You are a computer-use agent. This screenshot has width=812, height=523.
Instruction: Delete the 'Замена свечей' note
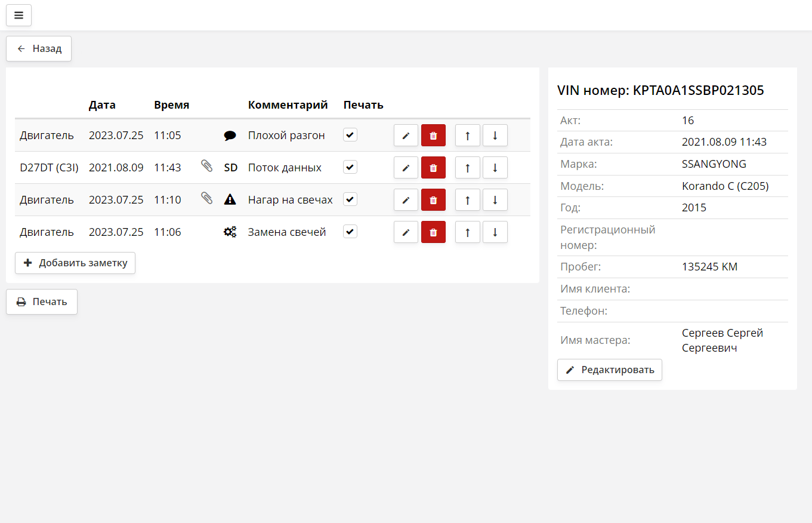(x=433, y=232)
